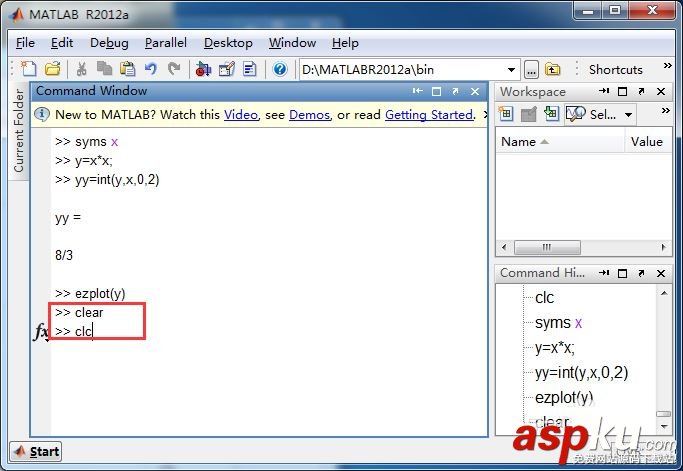The image size is (683, 471).
Task: Undock the Command Window panel
Action: pyautogui.click(x=455, y=91)
